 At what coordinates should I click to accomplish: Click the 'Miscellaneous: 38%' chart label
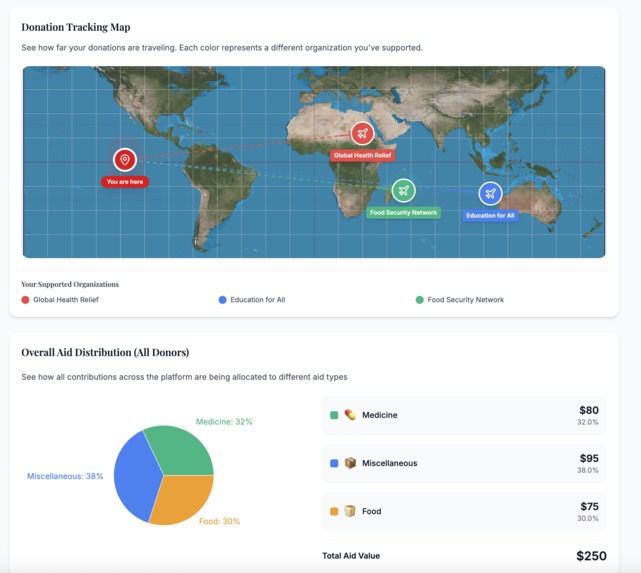[x=65, y=476]
